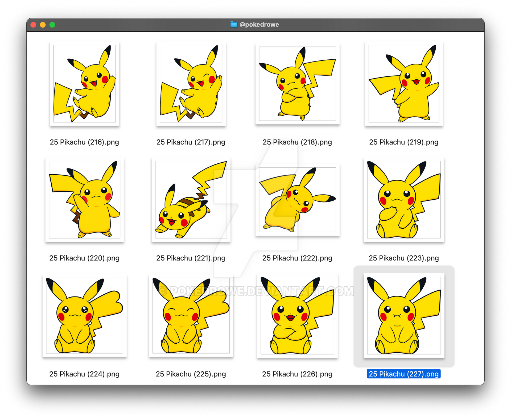Select the 25 Pikachu (225).png thumbnail
Image resolution: width=511 pixels, height=420 pixels.
pos(191,316)
